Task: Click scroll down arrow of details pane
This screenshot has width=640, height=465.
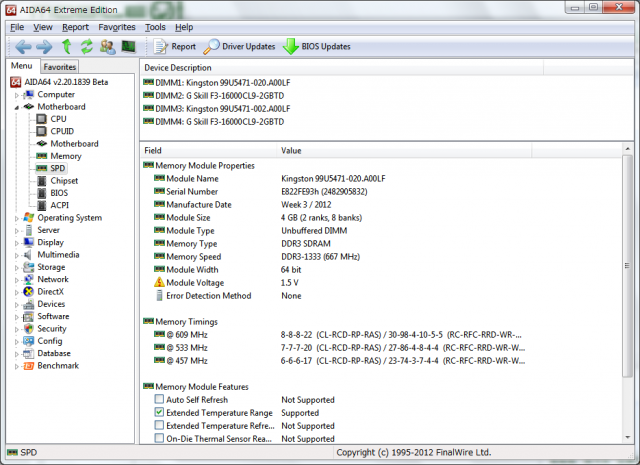Action: (627, 438)
